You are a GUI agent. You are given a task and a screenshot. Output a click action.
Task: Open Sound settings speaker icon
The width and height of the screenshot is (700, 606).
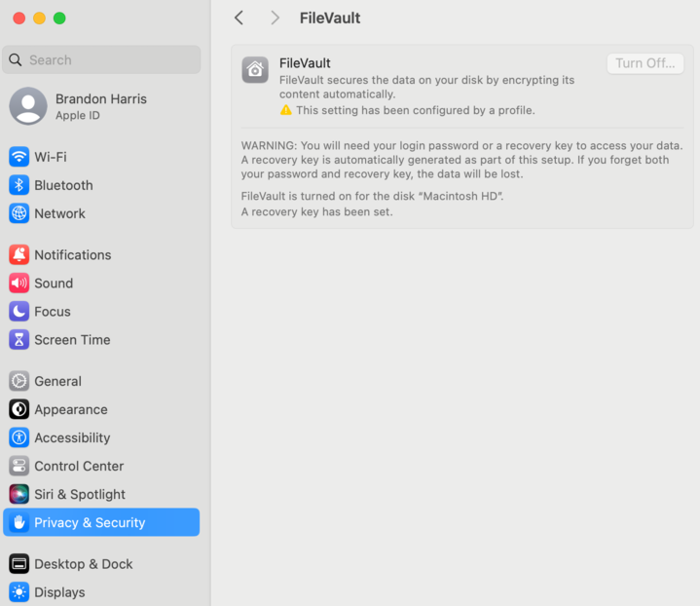click(18, 283)
